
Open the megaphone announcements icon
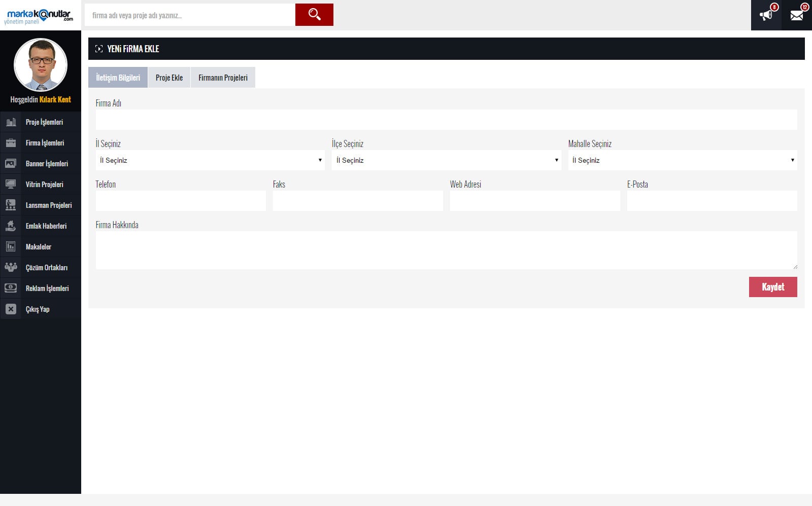[766, 15]
